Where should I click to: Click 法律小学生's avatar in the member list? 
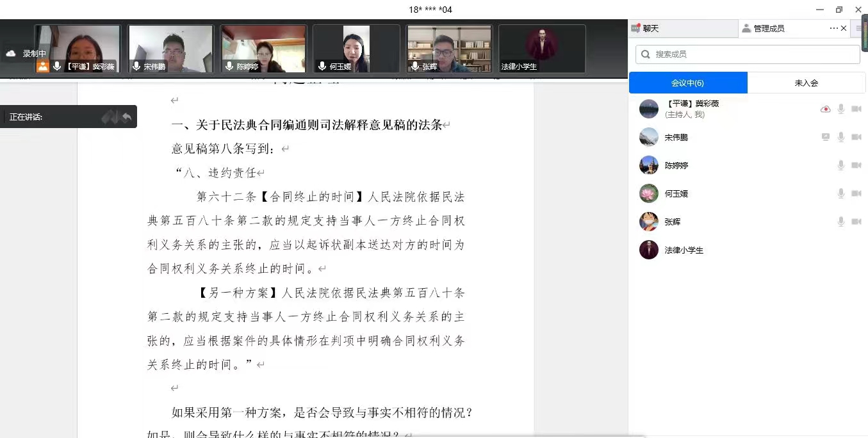click(x=649, y=250)
